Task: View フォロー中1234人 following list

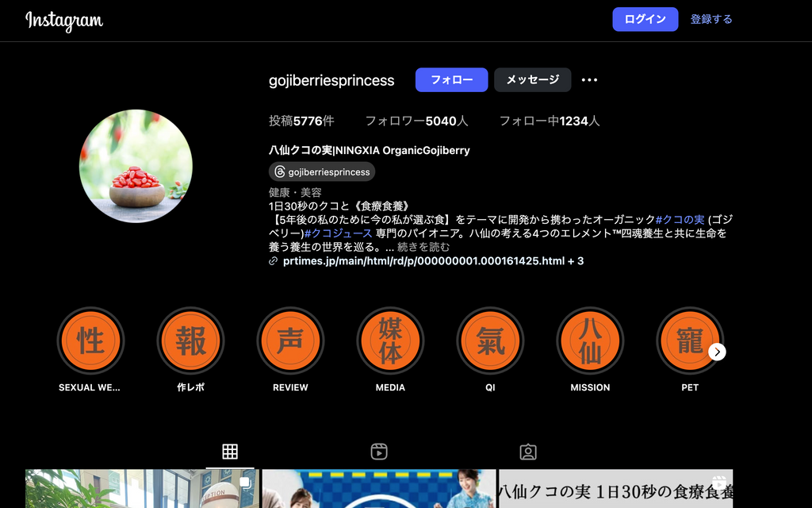Action: click(550, 121)
